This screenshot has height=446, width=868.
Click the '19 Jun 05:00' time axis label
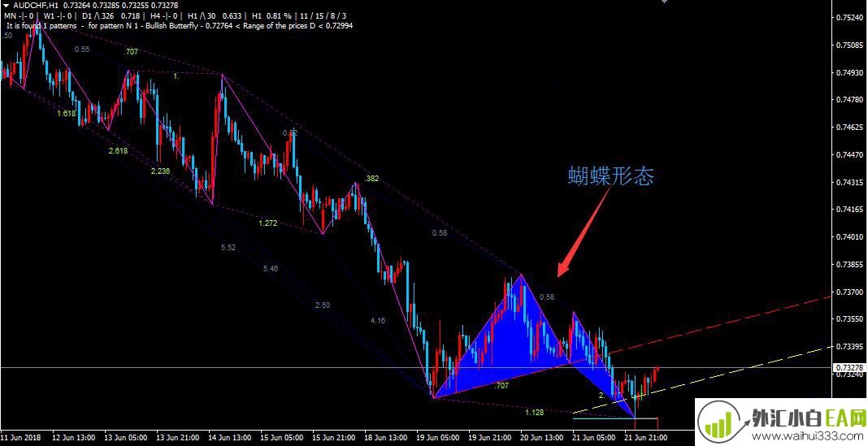point(438,438)
